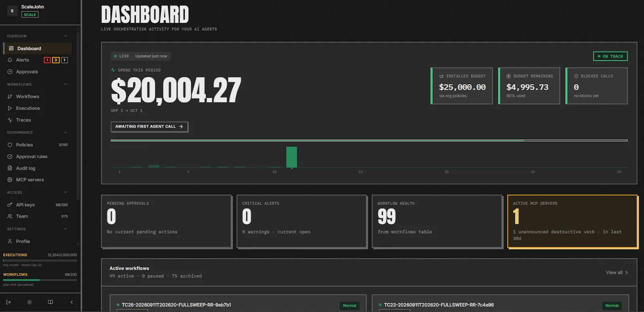Click the SCALE plan badge
The image size is (644, 312).
[30, 14]
